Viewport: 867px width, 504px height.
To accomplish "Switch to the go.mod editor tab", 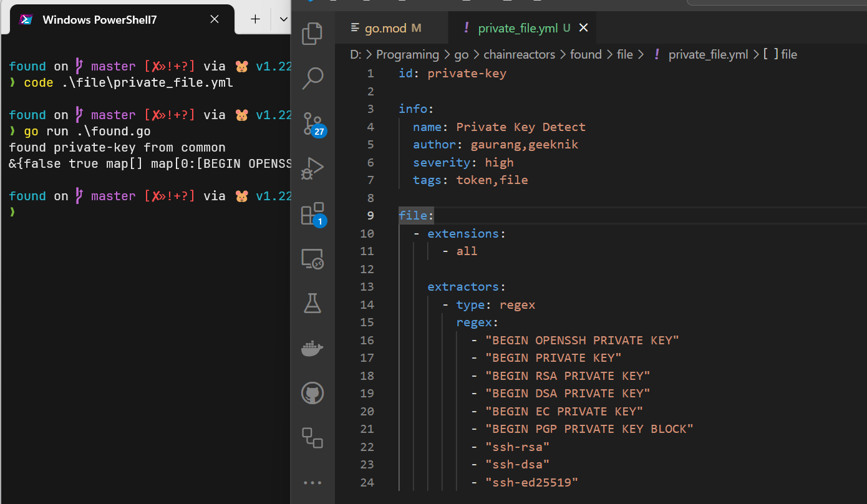I will (x=391, y=28).
